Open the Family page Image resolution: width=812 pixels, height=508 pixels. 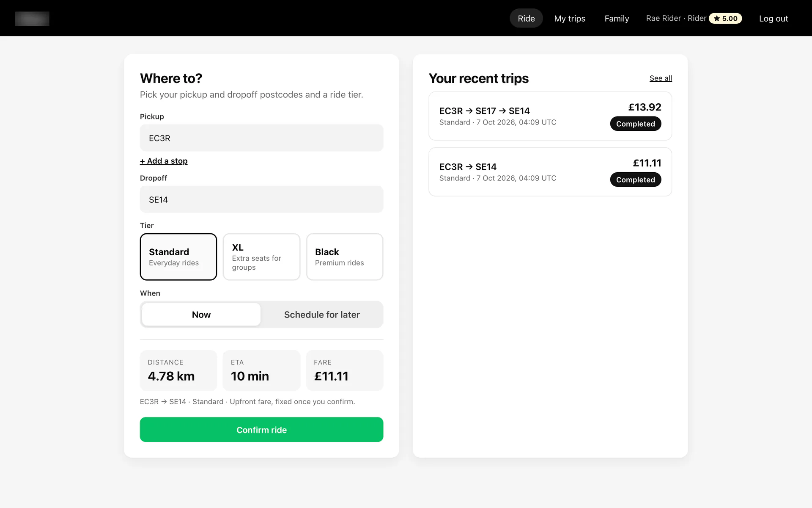617,19
